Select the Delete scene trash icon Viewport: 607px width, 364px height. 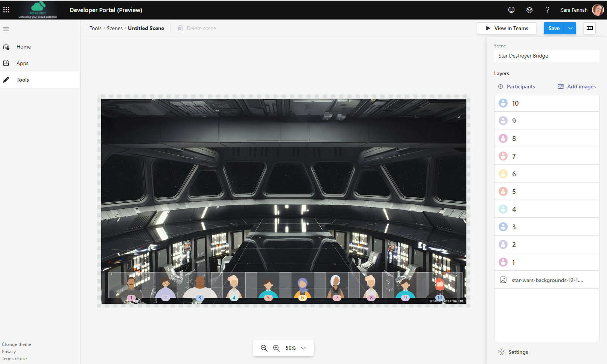(180, 28)
